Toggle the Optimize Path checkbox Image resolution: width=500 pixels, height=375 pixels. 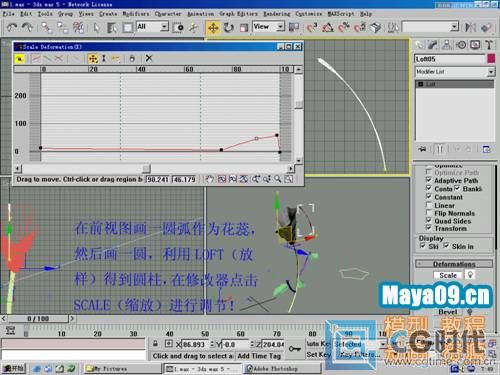click(428, 171)
